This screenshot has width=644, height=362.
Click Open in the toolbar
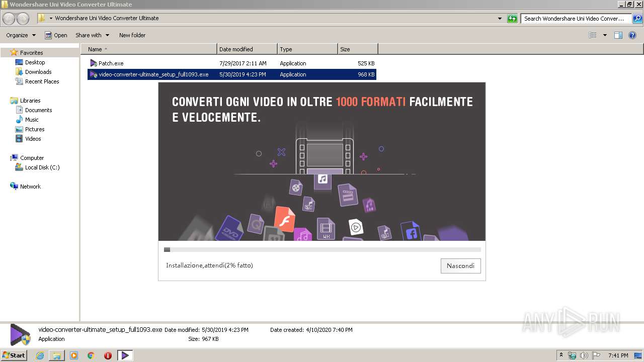pyautogui.click(x=56, y=35)
